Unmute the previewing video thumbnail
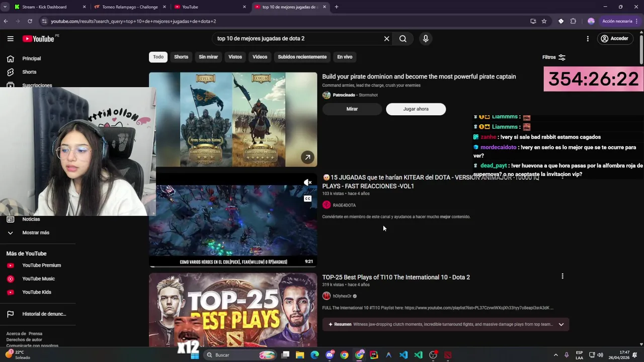The height and width of the screenshot is (362, 644). (x=307, y=183)
